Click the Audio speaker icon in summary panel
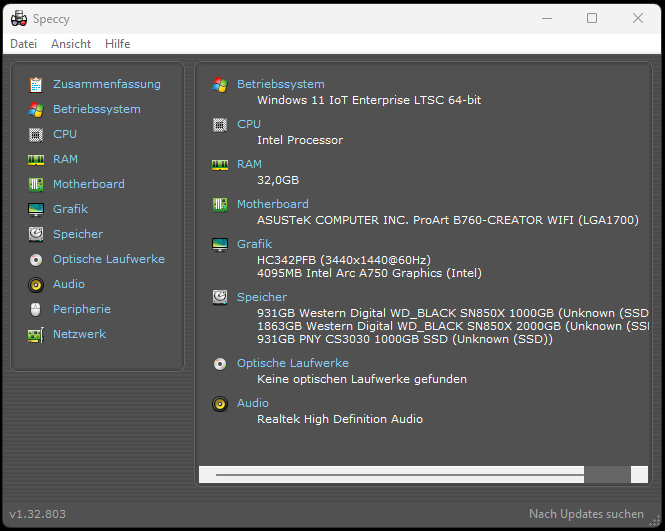Screen dimensions: 665x531 pyautogui.click(x=220, y=404)
